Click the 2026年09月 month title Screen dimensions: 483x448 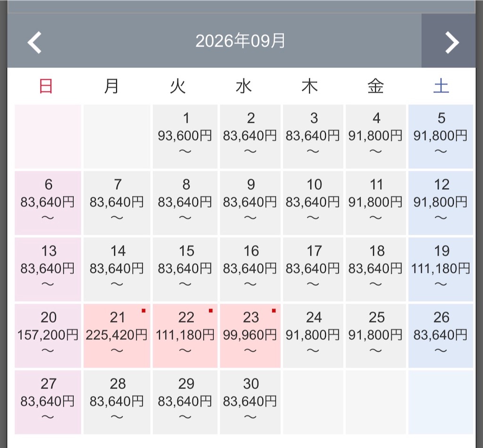click(x=240, y=41)
